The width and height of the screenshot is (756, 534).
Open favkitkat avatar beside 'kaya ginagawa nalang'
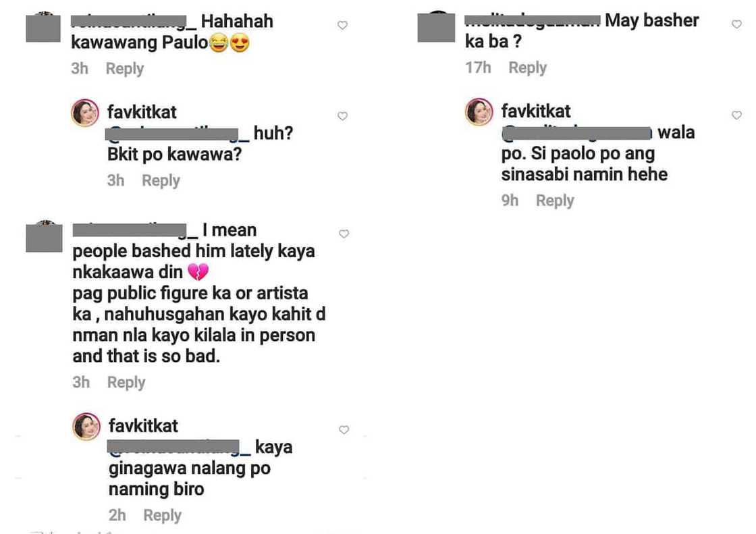click(x=86, y=427)
